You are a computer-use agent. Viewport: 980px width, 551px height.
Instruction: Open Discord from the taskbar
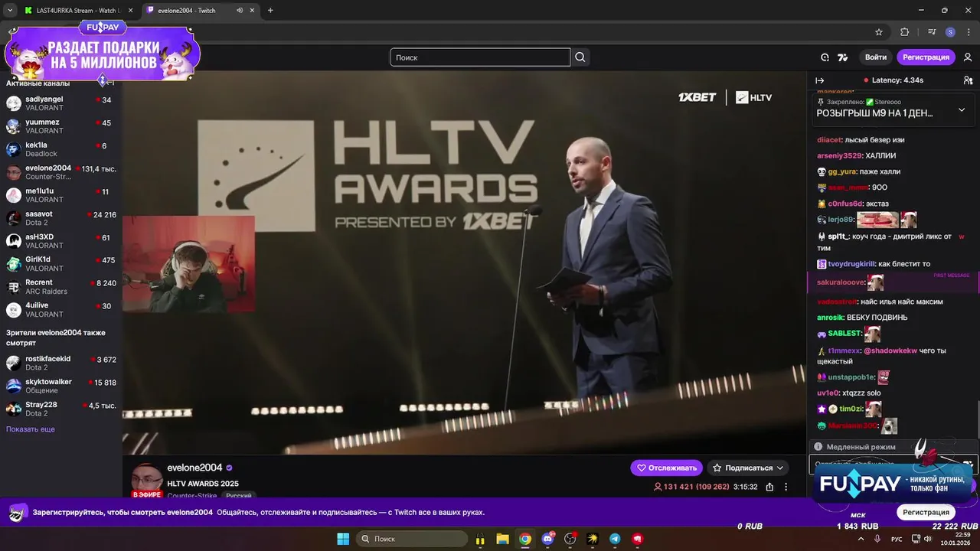547,539
